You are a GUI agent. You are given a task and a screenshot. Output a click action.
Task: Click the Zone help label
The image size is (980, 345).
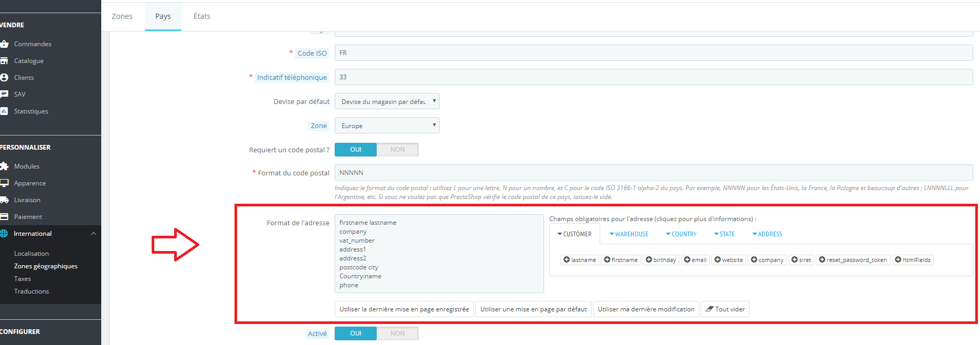coord(318,126)
